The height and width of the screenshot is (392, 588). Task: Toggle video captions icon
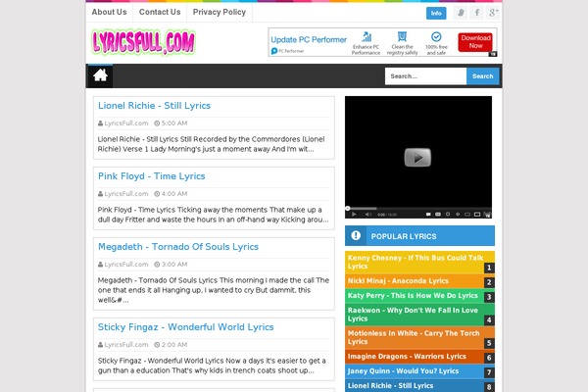pos(438,215)
